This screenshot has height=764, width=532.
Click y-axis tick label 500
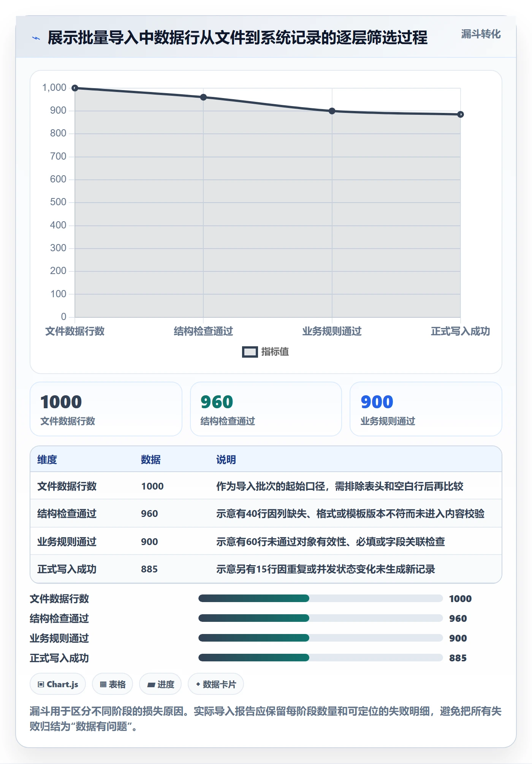coord(58,202)
